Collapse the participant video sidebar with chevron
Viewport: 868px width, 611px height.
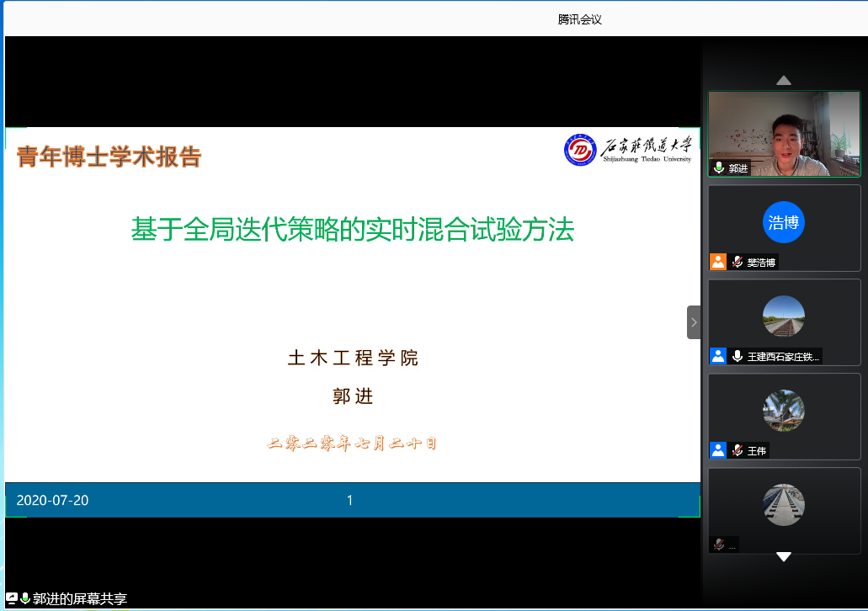tap(694, 322)
